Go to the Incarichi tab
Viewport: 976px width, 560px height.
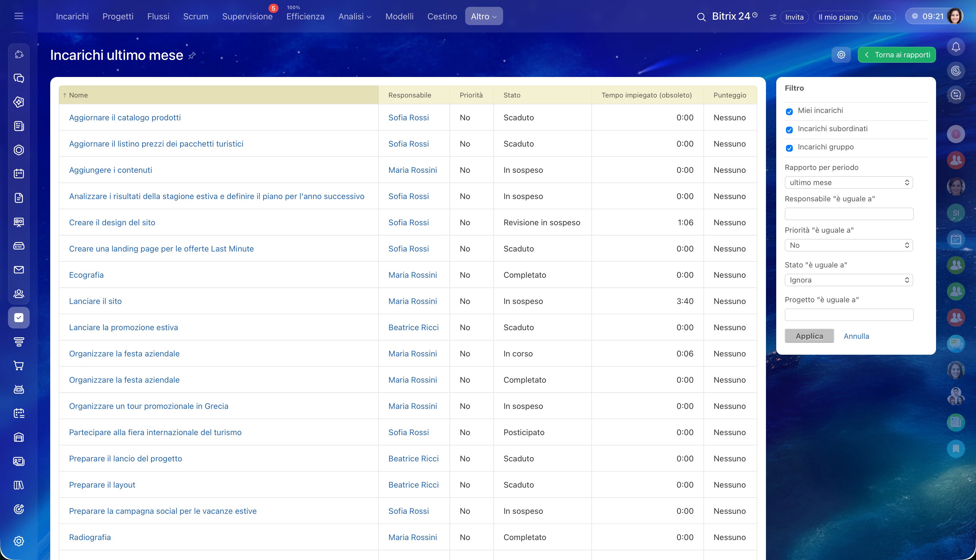pos(72,16)
